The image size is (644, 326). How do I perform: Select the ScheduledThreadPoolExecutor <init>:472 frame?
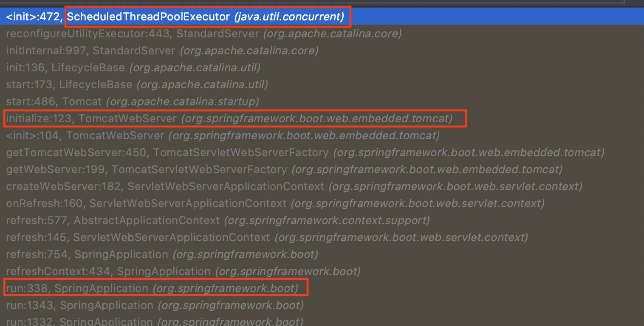[322, 17]
